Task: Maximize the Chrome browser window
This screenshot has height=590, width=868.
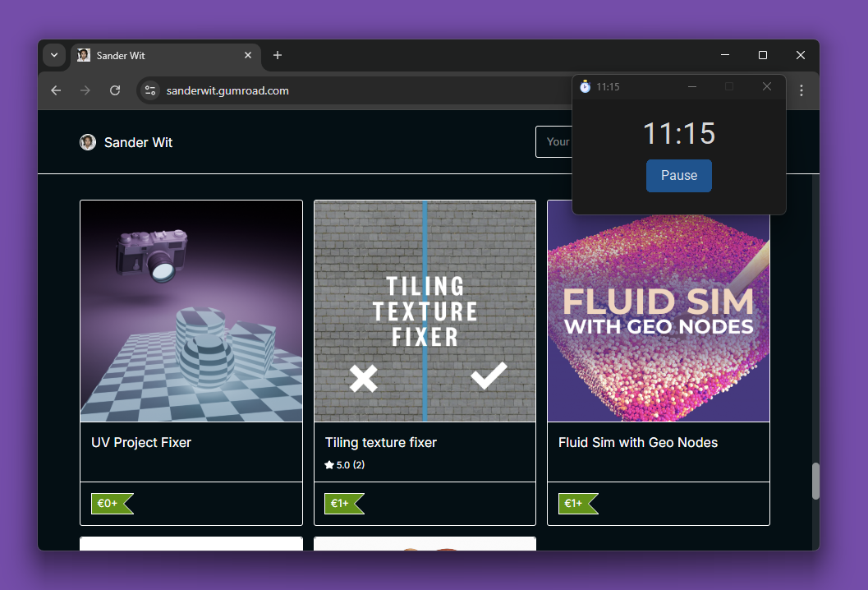Action: coord(763,55)
